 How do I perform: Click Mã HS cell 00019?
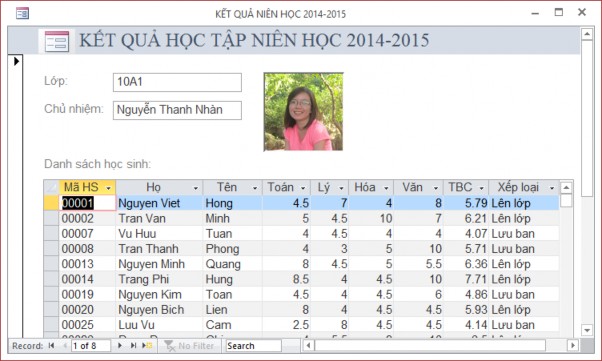[87, 294]
